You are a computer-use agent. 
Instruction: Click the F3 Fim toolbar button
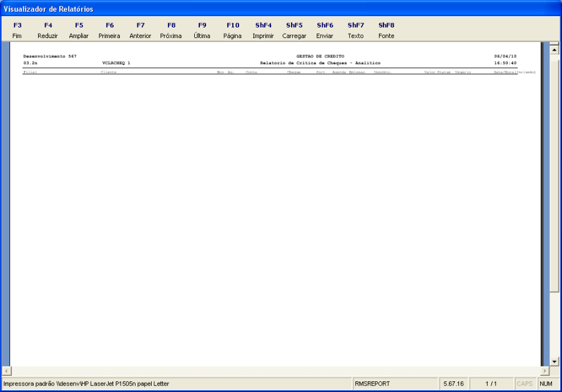pyautogui.click(x=17, y=30)
